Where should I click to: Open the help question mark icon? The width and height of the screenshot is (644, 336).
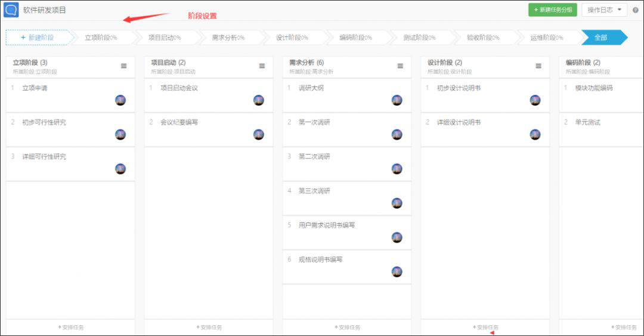tap(636, 10)
